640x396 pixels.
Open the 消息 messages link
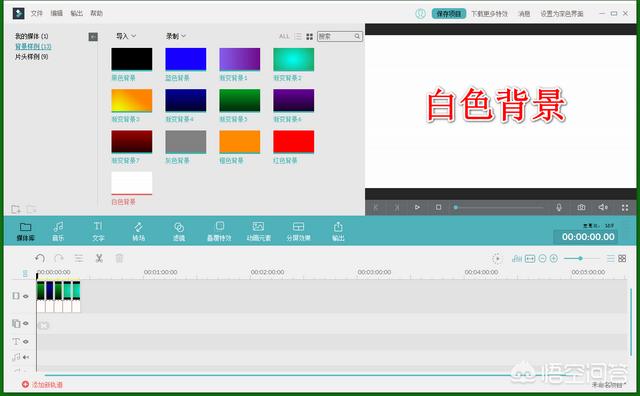pos(524,13)
